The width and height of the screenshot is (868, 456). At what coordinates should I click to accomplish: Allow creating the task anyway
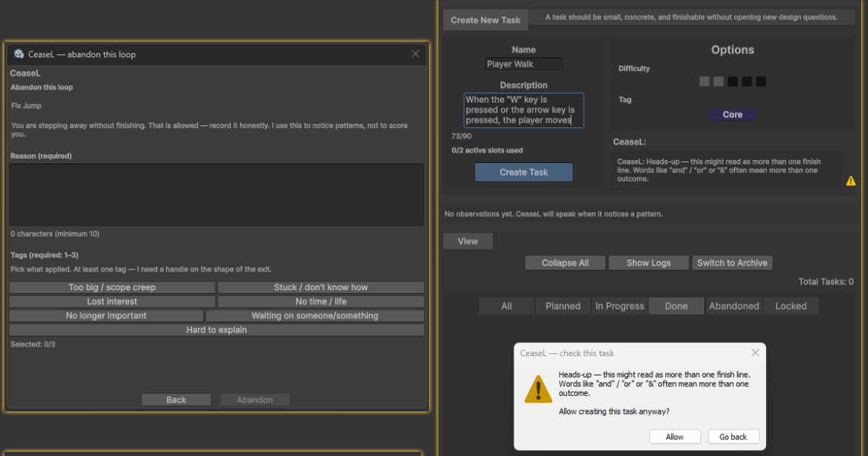(x=675, y=436)
